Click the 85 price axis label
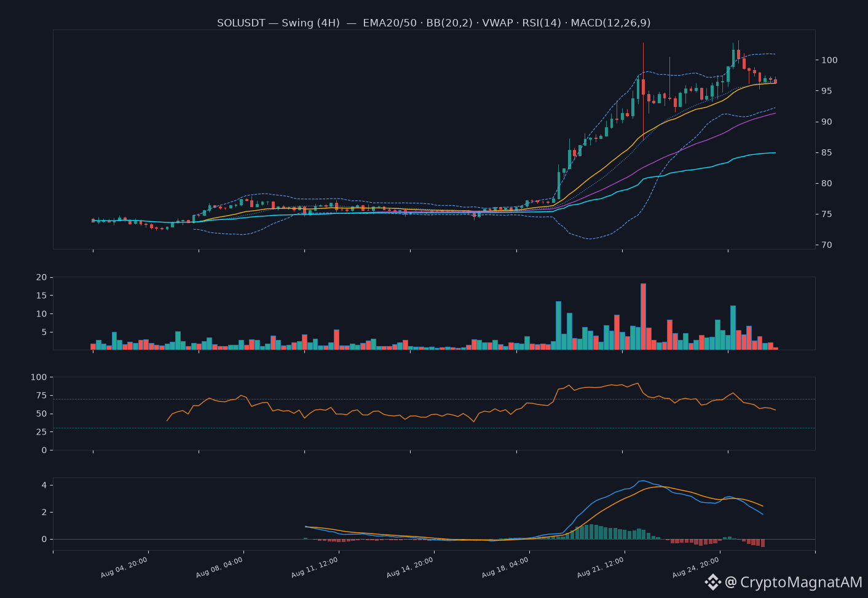868x598 pixels. (x=827, y=152)
